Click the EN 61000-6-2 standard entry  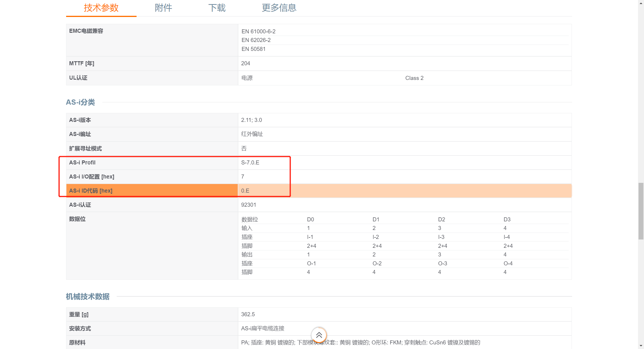pyautogui.click(x=258, y=31)
